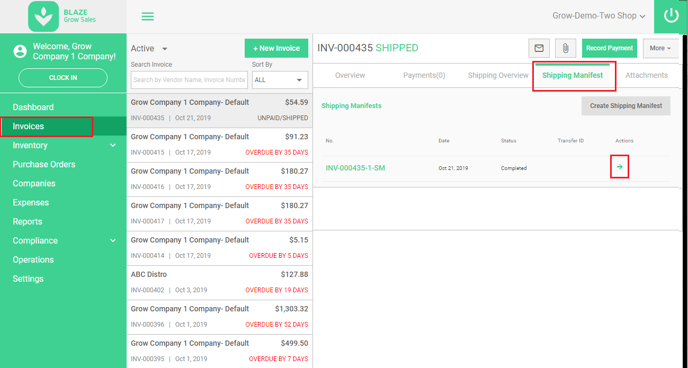Click the email envelope icon for invoice
The width and height of the screenshot is (688, 368).
[x=539, y=48]
